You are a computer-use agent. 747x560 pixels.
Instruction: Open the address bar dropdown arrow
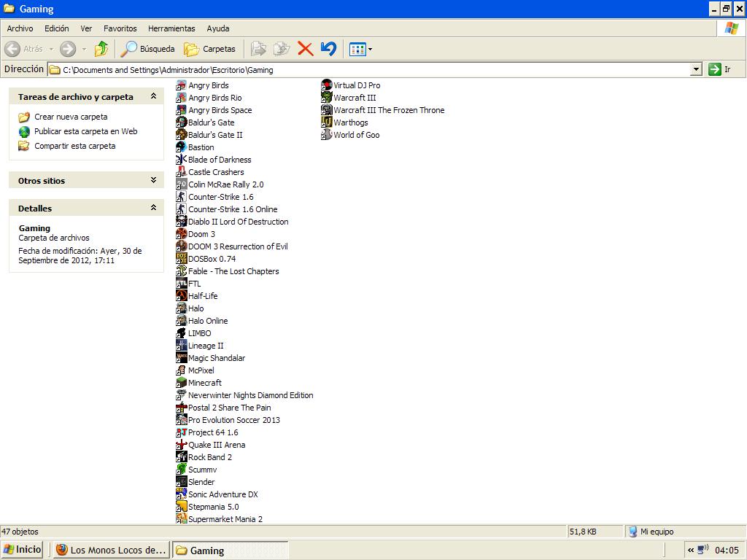pos(696,69)
